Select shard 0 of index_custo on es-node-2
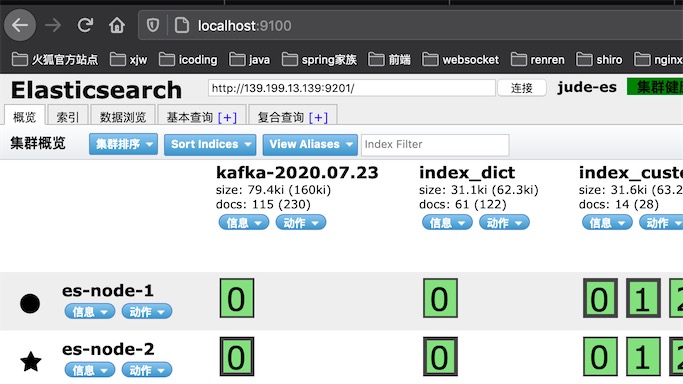Viewport: 683px width, 384px height. [600, 357]
